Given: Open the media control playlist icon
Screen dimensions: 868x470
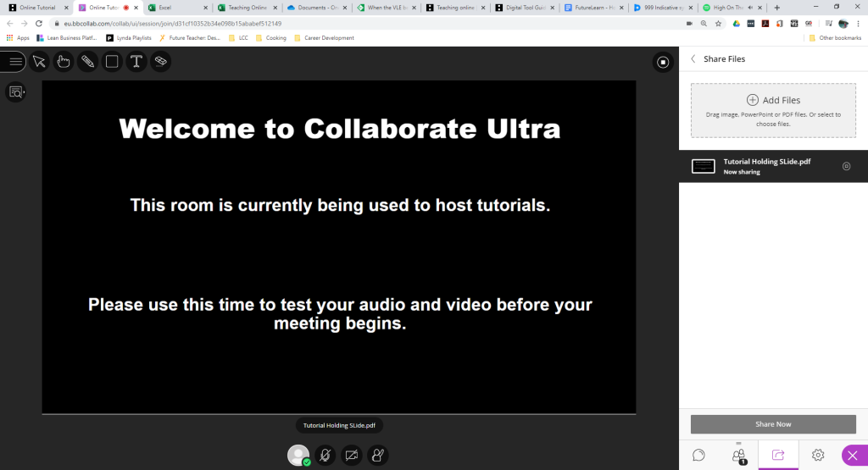Looking at the screenshot, I should (828, 24).
